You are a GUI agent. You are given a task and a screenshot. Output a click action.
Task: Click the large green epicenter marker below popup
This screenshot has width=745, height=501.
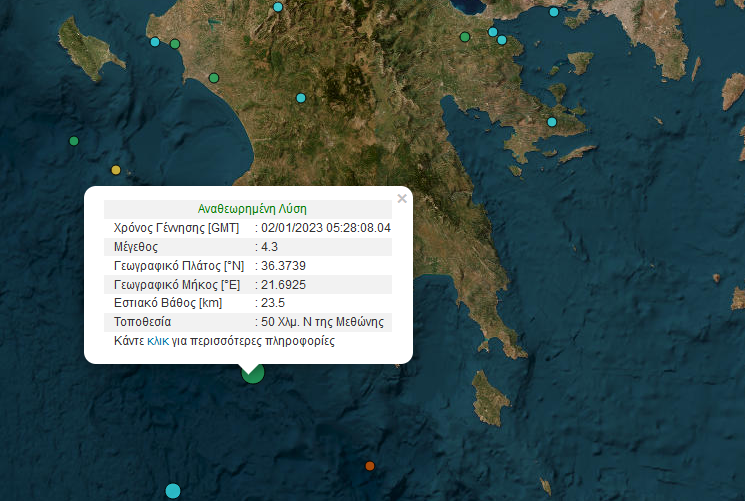253,372
